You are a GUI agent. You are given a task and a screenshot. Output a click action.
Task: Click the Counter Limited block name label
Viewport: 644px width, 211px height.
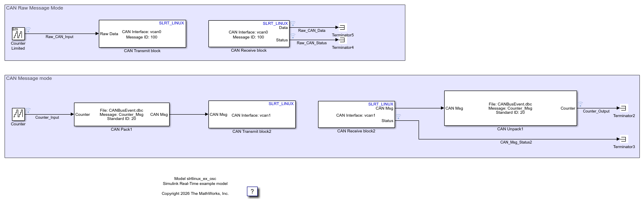(x=18, y=46)
